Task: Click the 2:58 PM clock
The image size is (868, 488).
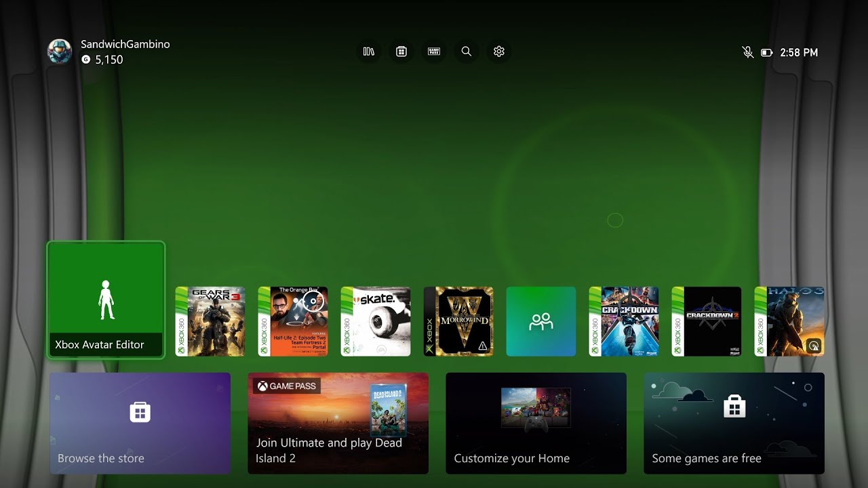Action: click(x=799, y=52)
